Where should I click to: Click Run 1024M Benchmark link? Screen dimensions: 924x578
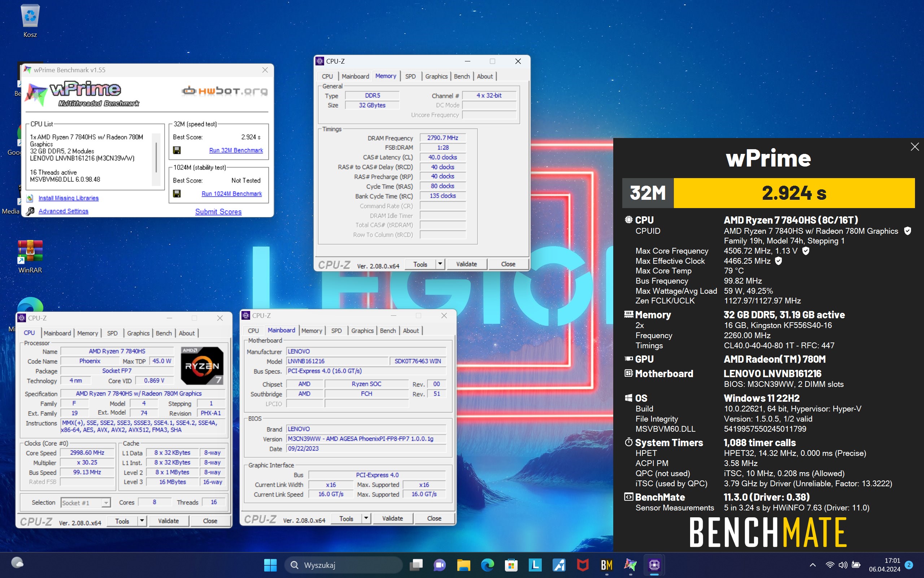point(232,193)
